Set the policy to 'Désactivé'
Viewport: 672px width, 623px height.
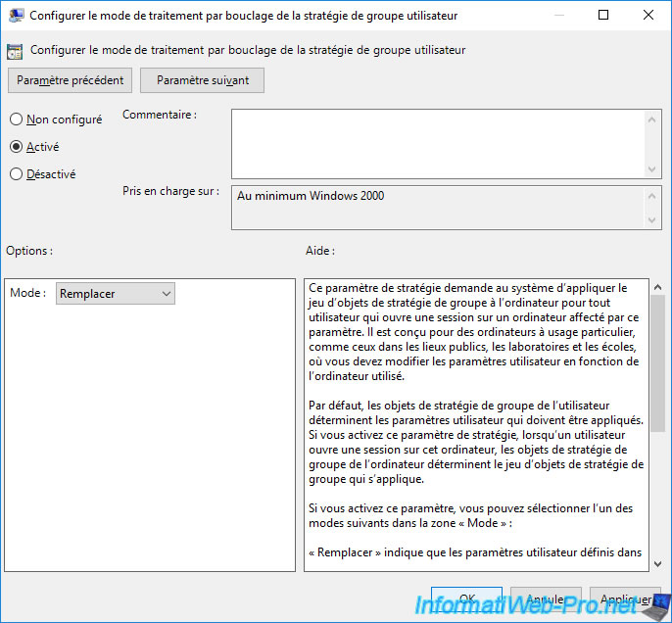[16, 174]
